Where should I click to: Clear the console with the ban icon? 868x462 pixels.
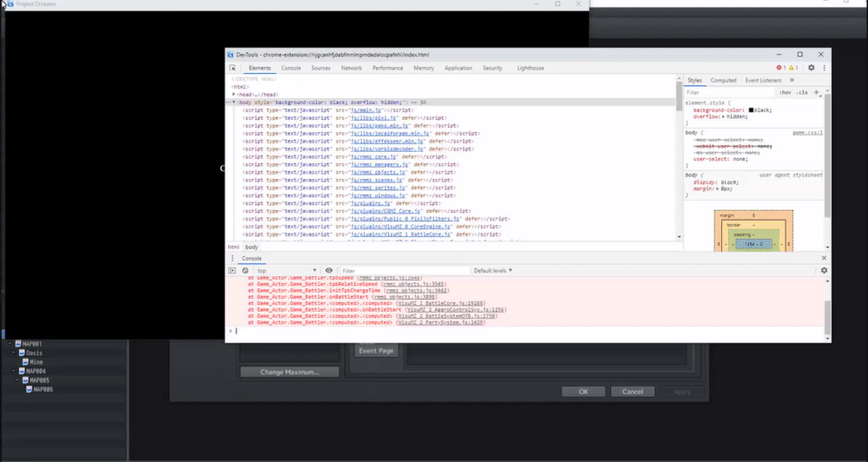click(246, 270)
